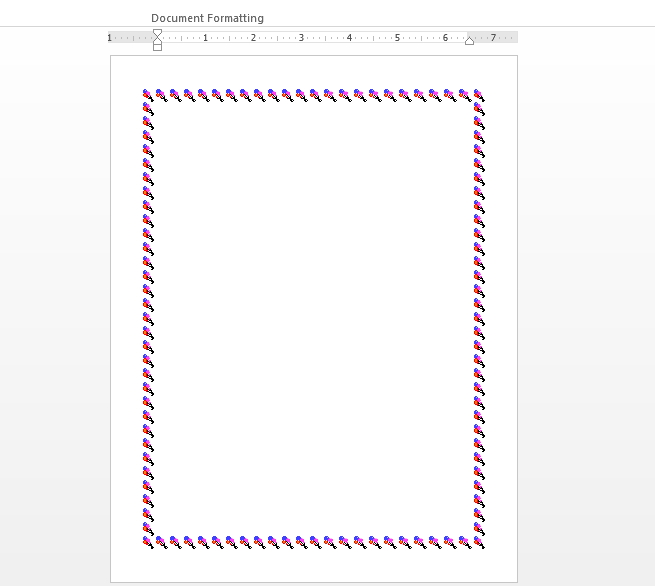The width and height of the screenshot is (655, 586).
Task: Click the middle of the right art border
Action: [478, 318]
